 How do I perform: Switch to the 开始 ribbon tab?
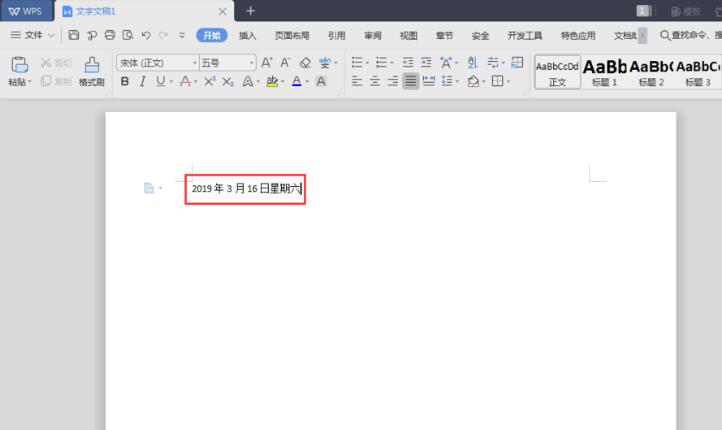tap(212, 35)
